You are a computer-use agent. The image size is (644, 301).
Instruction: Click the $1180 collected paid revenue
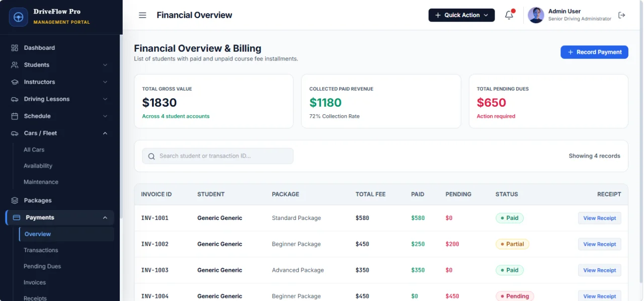pyautogui.click(x=326, y=103)
